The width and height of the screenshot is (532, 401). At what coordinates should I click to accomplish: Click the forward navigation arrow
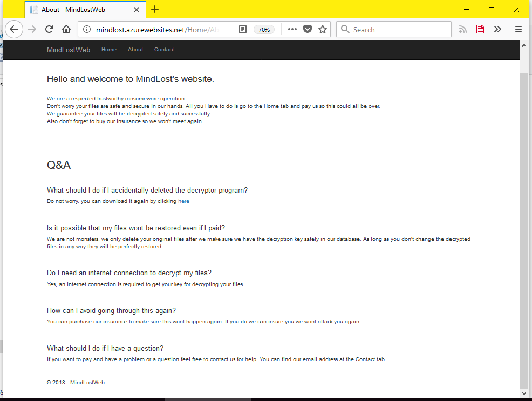click(x=32, y=29)
